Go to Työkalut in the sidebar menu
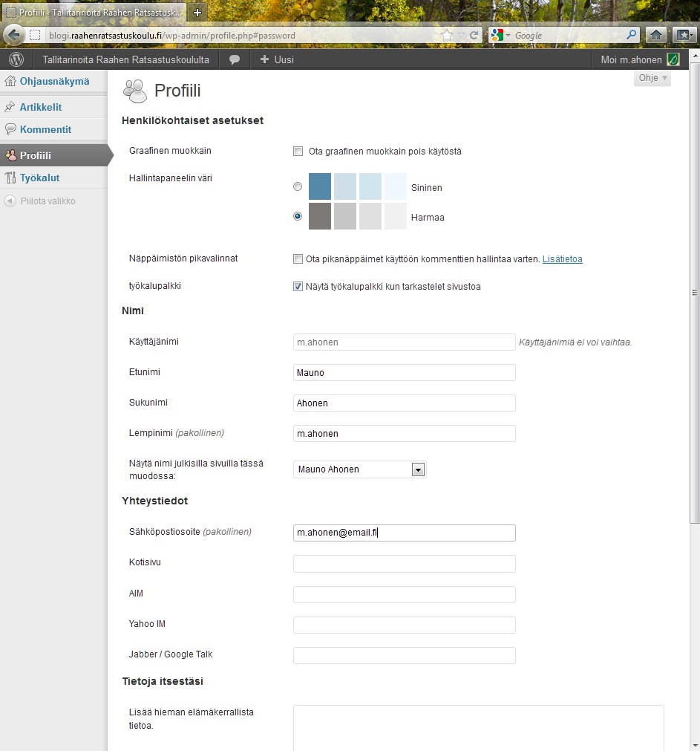The height and width of the screenshot is (751, 700). pos(39,178)
